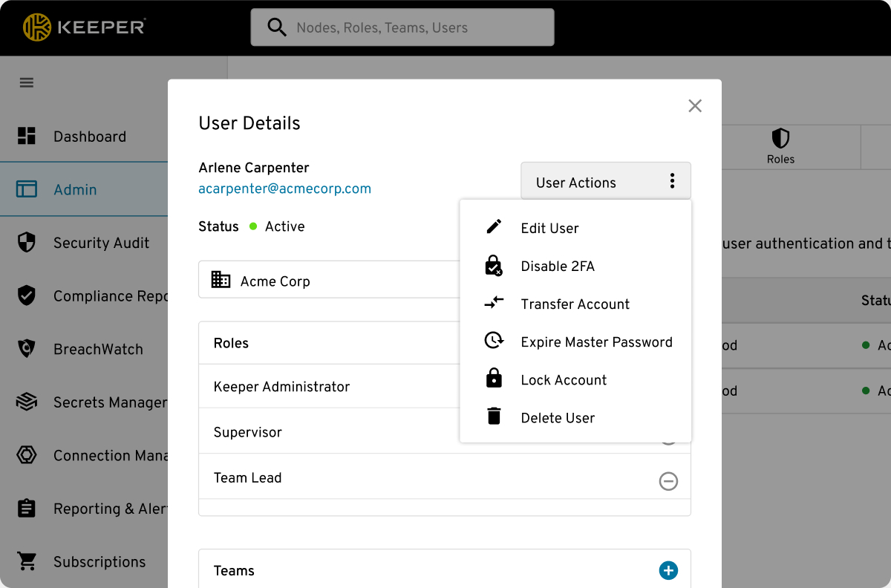Click the Transfer Account arrows icon
This screenshot has height=588, width=891.
point(494,303)
